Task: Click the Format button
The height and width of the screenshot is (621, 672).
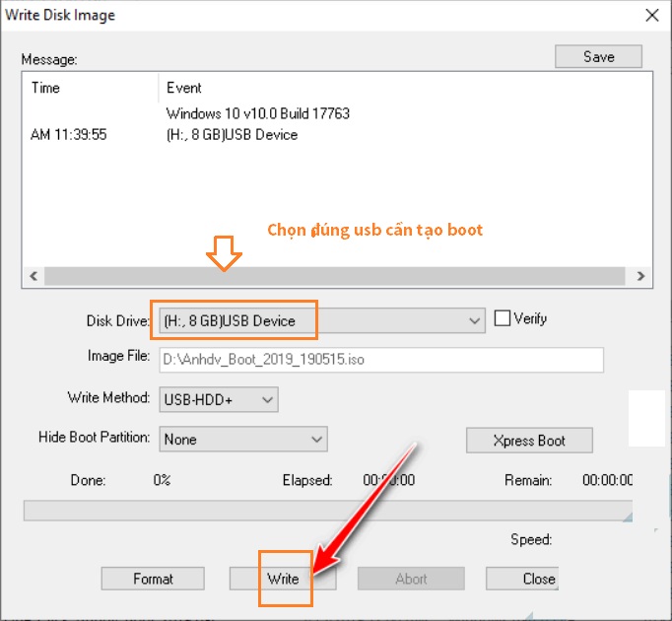Action: (x=153, y=579)
